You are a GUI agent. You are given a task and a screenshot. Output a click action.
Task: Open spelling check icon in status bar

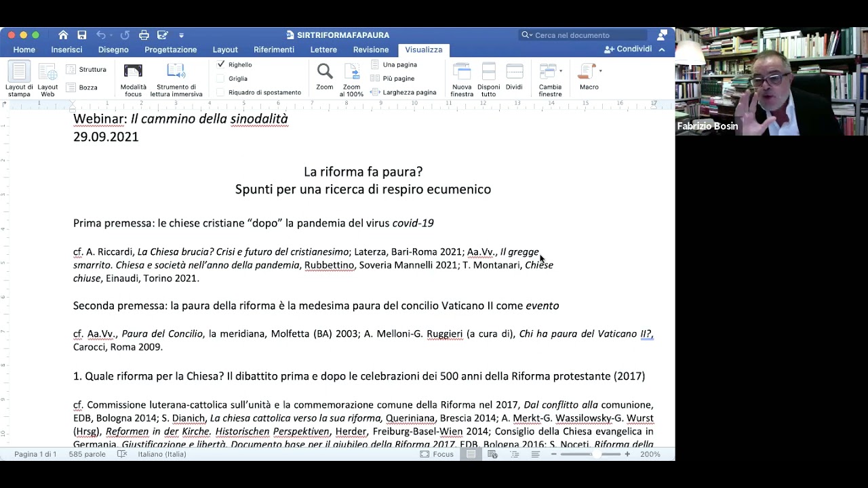122,454
